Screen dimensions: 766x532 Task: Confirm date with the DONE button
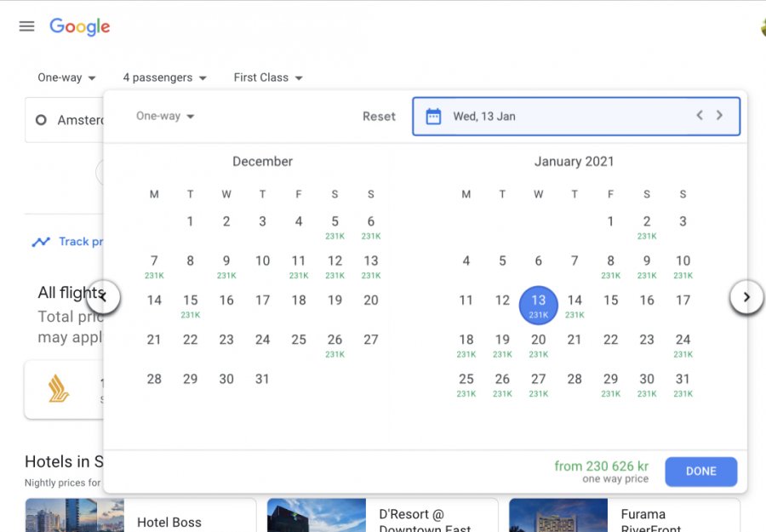(x=700, y=472)
